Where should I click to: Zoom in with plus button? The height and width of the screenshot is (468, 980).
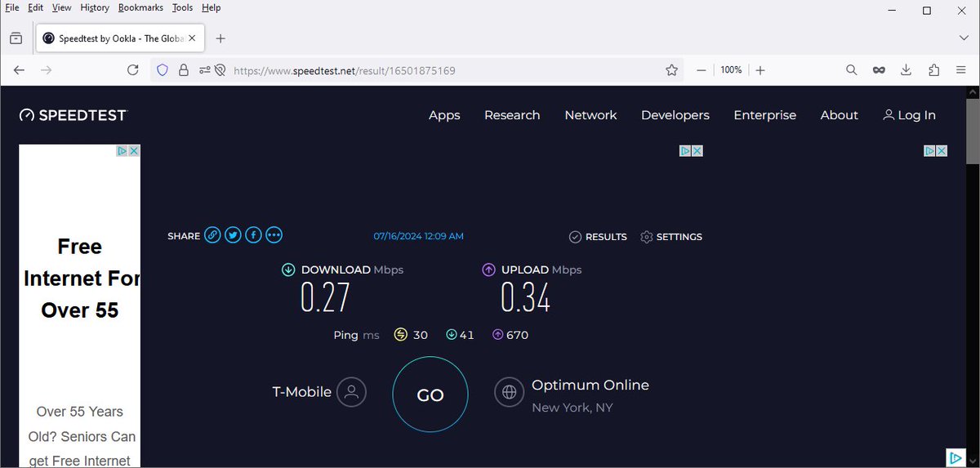coord(760,70)
